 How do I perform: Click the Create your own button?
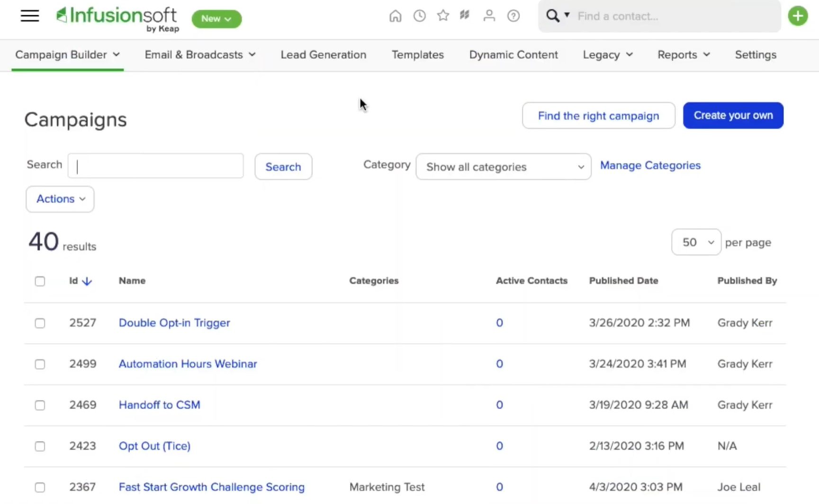tap(733, 115)
